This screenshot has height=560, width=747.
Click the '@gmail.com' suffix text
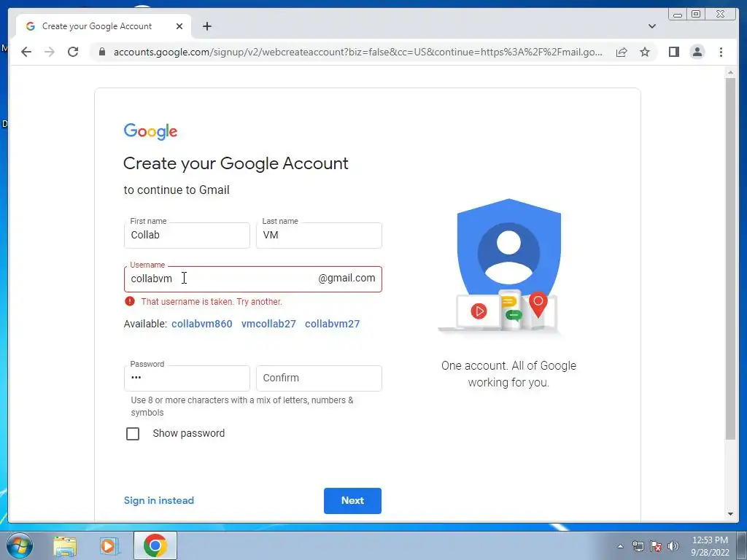tap(347, 278)
